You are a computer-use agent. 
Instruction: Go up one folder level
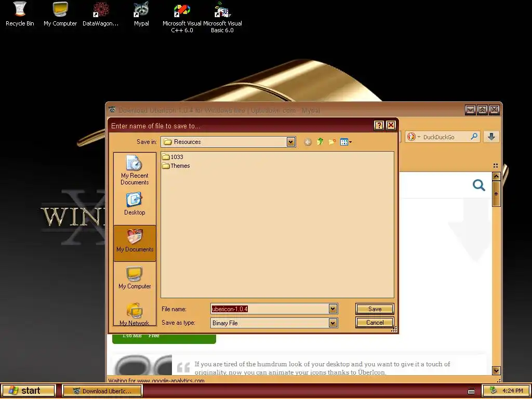point(320,142)
